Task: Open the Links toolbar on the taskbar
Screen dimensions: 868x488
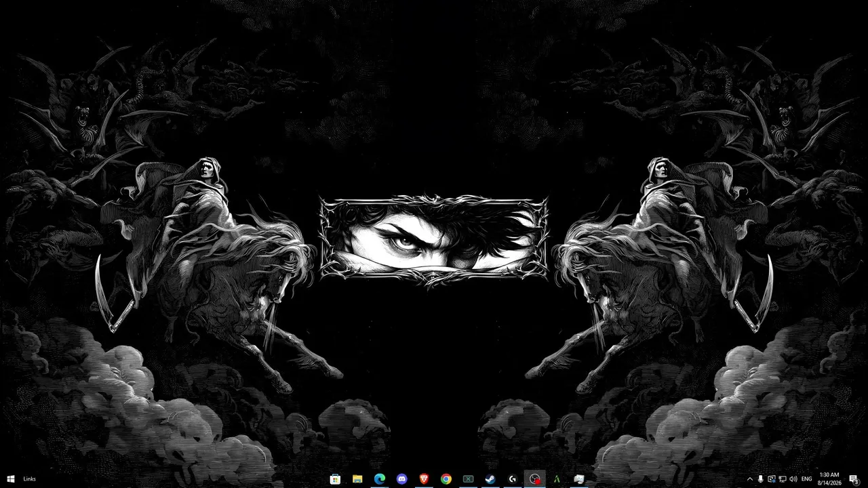Action: (x=29, y=479)
